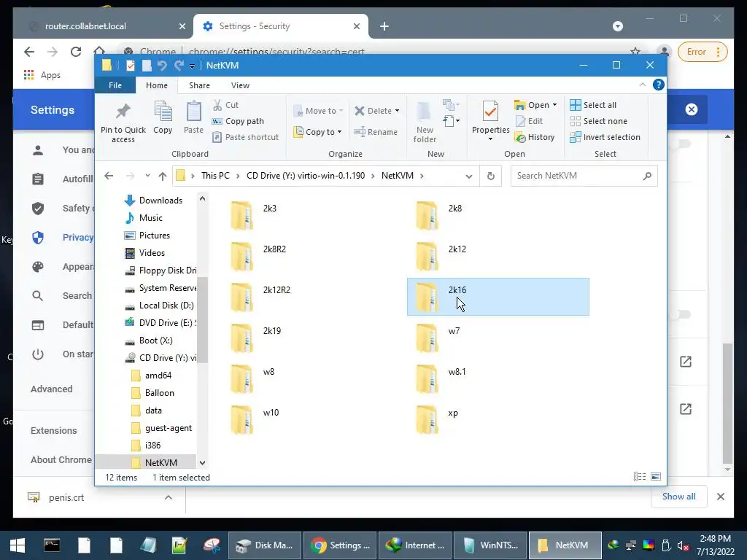Go up one folder level

pyautogui.click(x=163, y=176)
